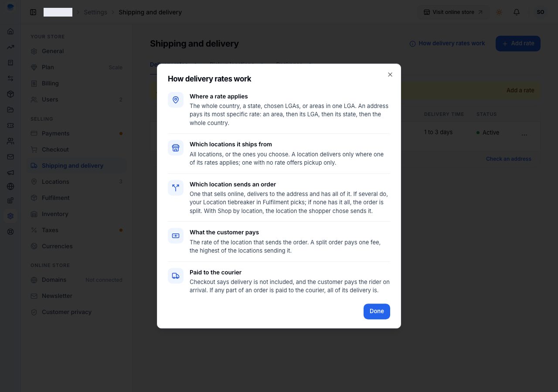Click the lifebuoy help icon in the rail
The height and width of the screenshot is (392, 558).
[x=10, y=232]
